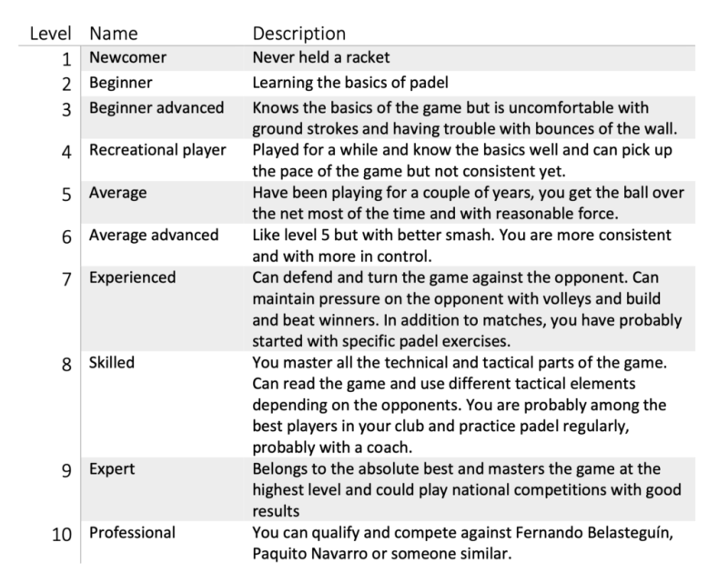Click 'Learning the basics of padel' text
The height and width of the screenshot is (583, 728).
pyautogui.click(x=350, y=83)
